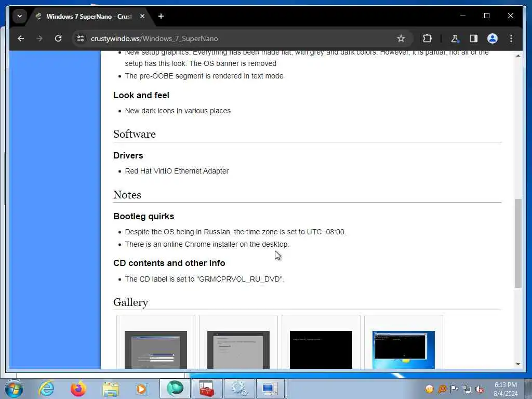Click the orange round tray icon

(429, 389)
